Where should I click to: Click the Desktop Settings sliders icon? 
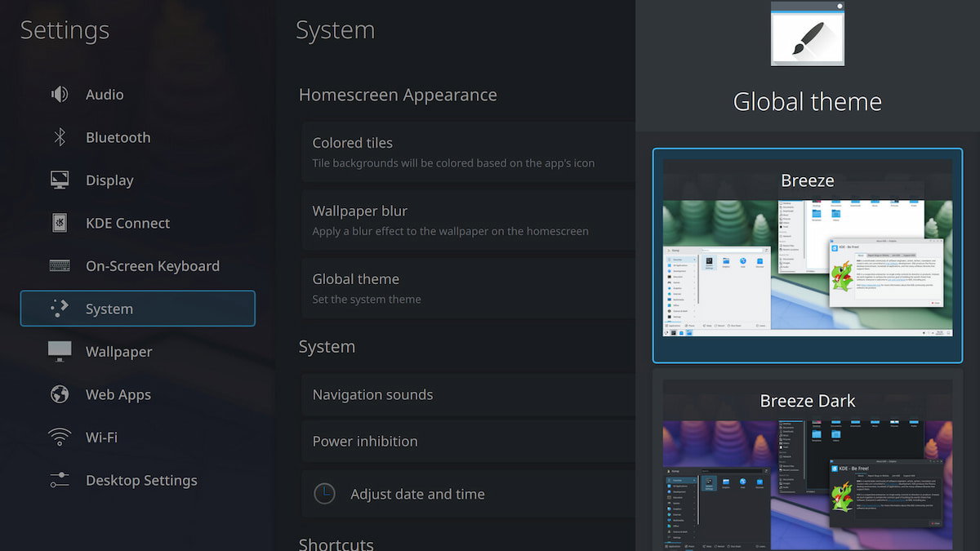[60, 480]
